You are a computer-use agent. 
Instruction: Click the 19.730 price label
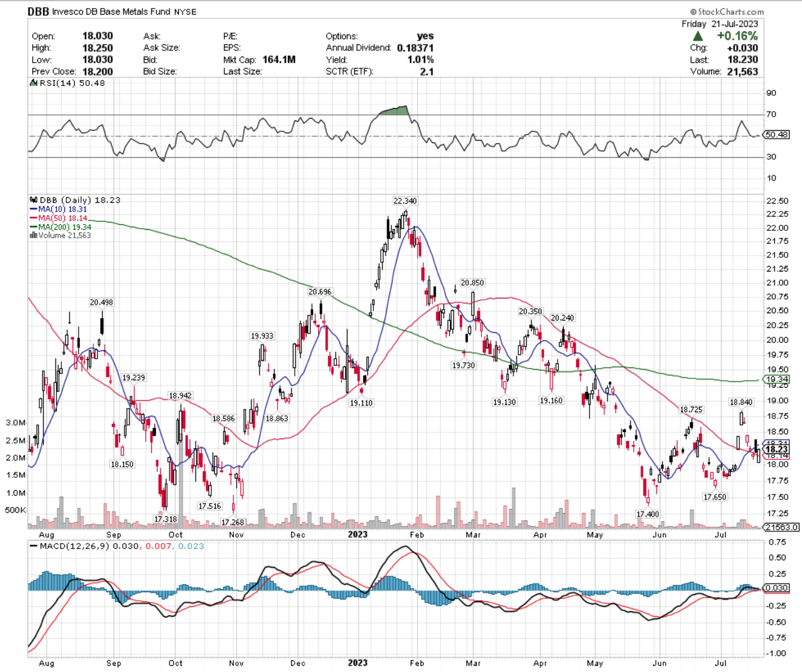pyautogui.click(x=464, y=365)
